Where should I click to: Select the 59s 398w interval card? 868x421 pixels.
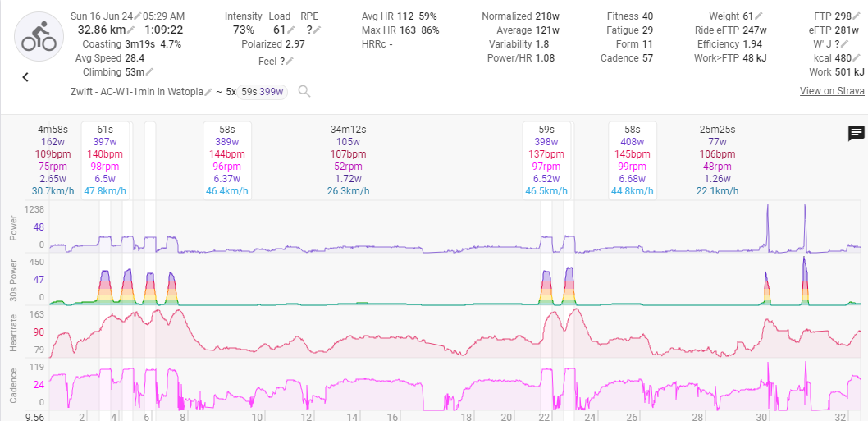546,160
